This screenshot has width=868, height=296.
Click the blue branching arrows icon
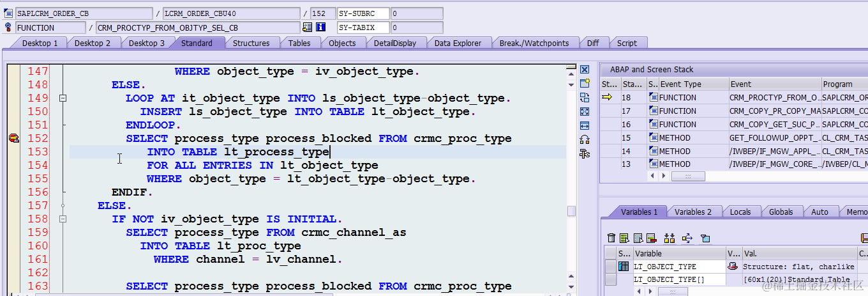coord(687,238)
